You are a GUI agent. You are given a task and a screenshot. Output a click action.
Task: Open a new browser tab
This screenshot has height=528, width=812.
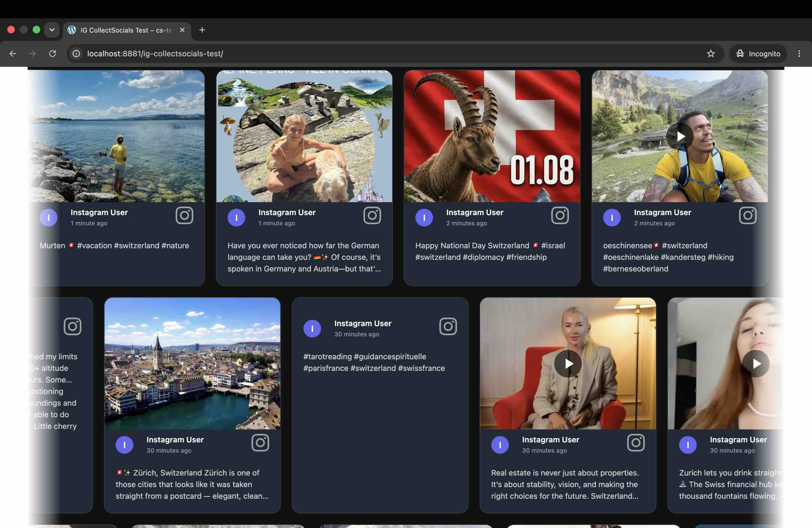click(202, 30)
